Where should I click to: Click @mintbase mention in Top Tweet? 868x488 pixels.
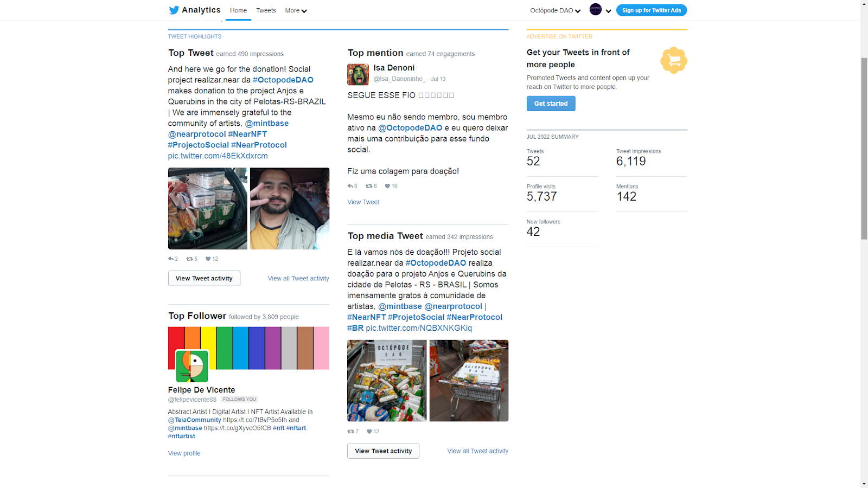[267, 123]
